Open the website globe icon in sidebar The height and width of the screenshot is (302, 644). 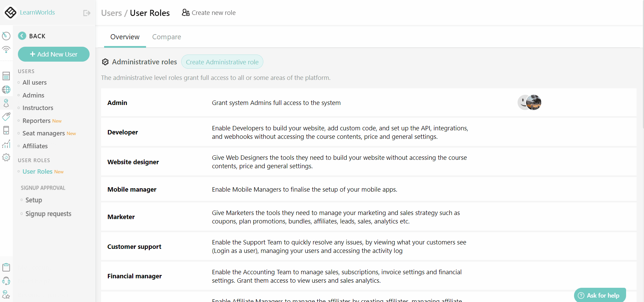6,89
